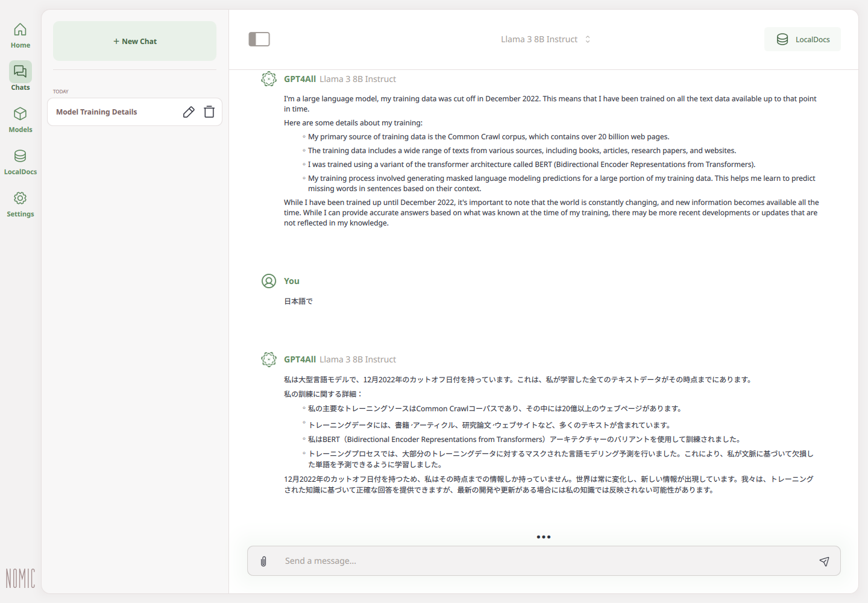This screenshot has width=868, height=603.
Task: Start a New Chat
Action: (x=134, y=41)
